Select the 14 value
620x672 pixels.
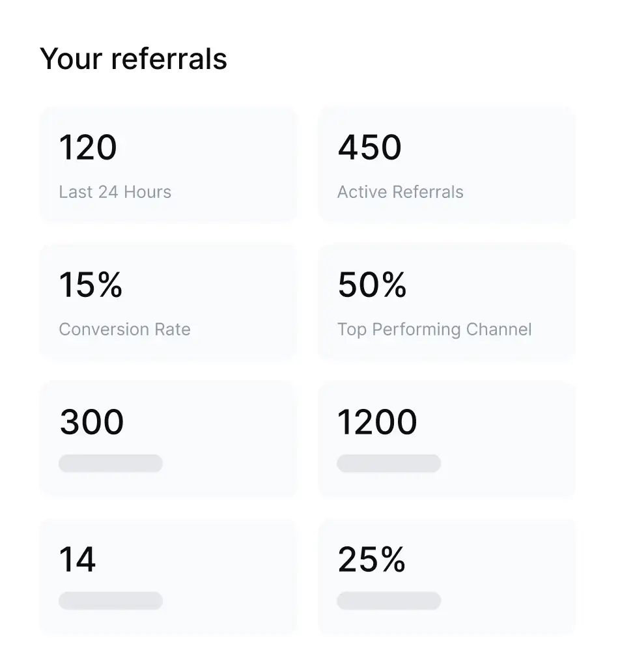click(x=77, y=559)
